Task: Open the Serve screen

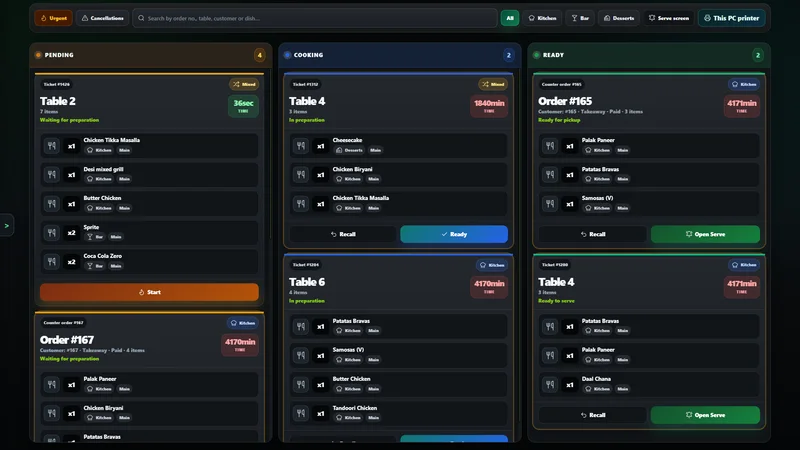Action: (x=668, y=18)
